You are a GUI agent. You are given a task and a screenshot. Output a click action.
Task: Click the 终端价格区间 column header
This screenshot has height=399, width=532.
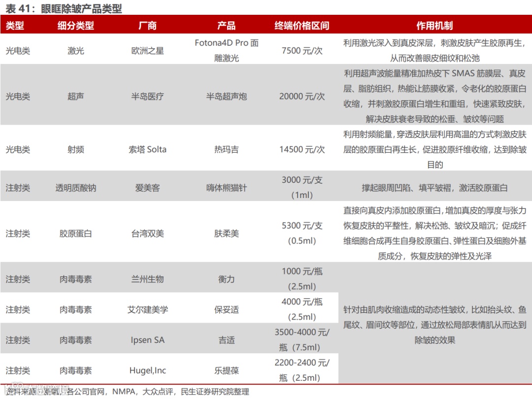[302, 26]
